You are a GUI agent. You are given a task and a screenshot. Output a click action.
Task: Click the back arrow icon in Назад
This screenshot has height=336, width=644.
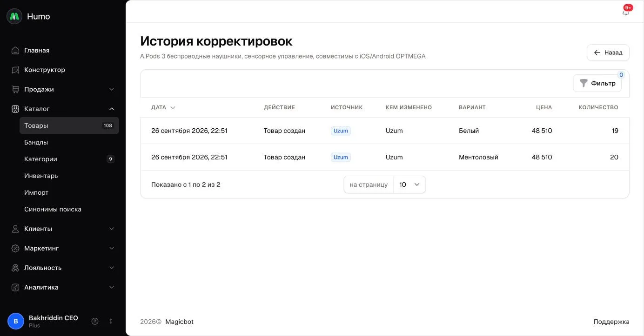tap(597, 53)
